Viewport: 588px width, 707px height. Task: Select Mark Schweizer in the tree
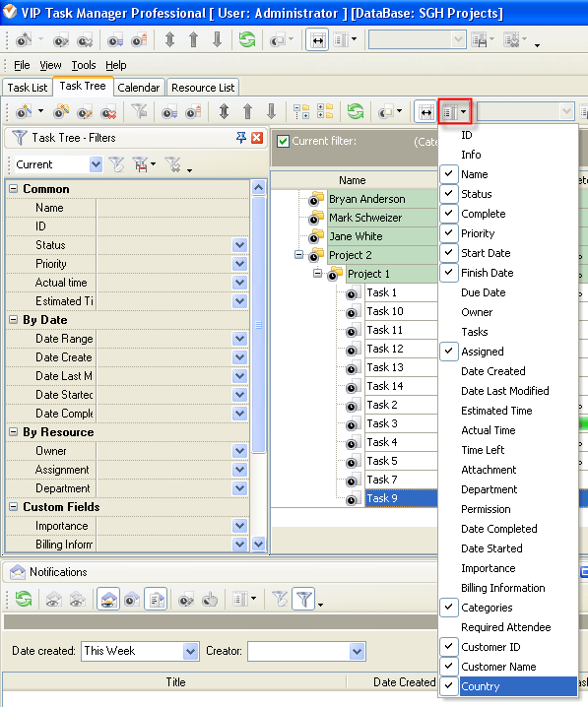[x=365, y=218]
